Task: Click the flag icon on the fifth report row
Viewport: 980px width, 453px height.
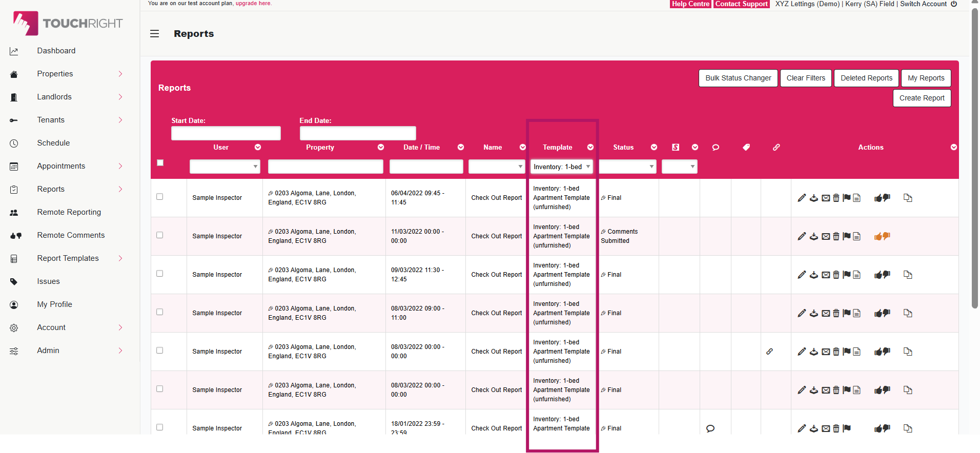Action: [x=846, y=352]
